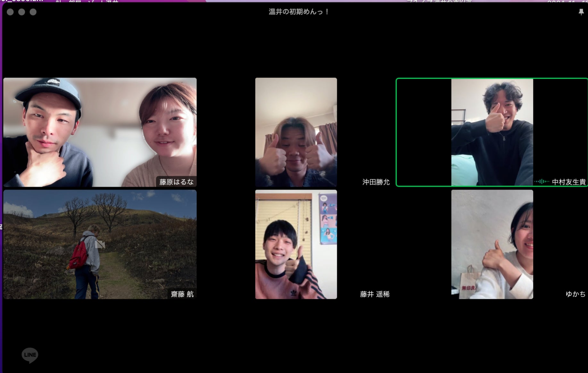Click the pin window icon

(x=581, y=12)
